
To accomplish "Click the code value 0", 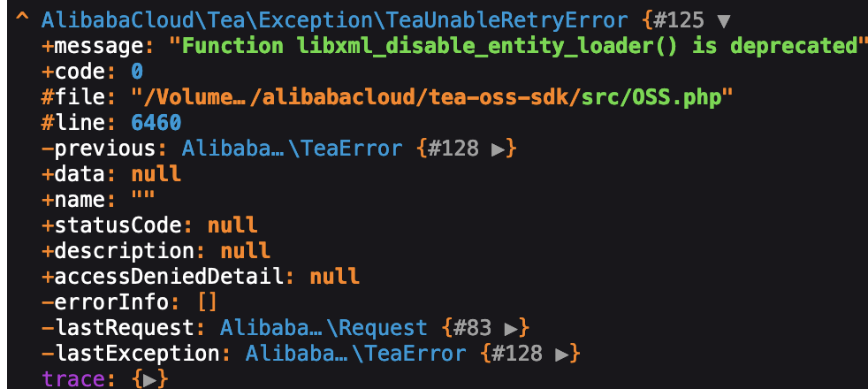I will point(137,71).
